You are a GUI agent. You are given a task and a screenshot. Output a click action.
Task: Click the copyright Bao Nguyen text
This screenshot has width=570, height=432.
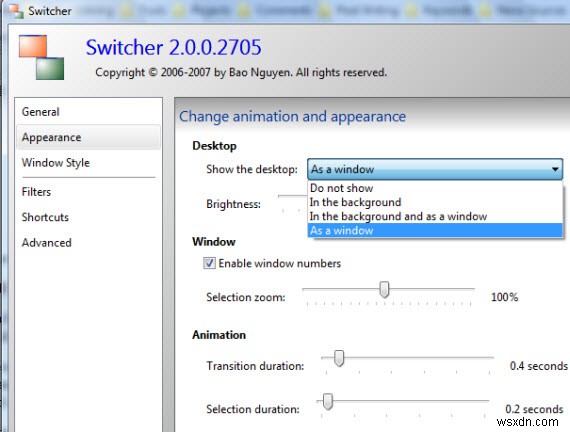(241, 72)
